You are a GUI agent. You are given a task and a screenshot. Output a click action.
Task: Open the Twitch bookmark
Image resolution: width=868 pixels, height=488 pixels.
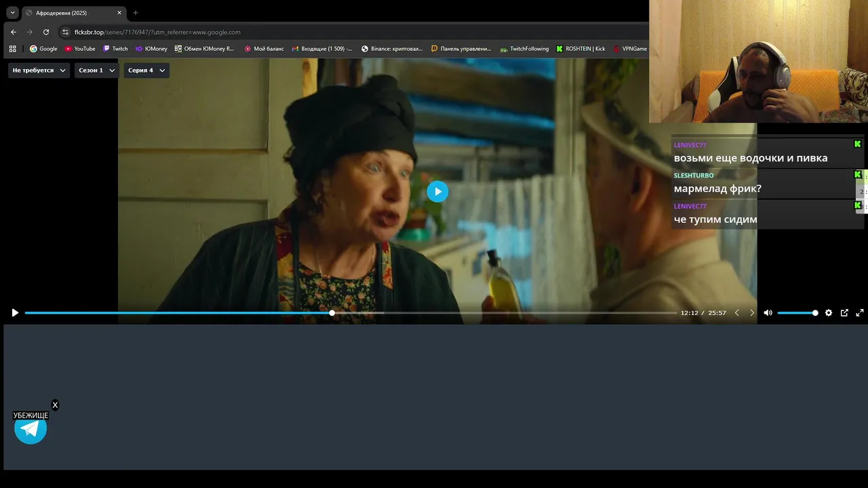click(115, 49)
